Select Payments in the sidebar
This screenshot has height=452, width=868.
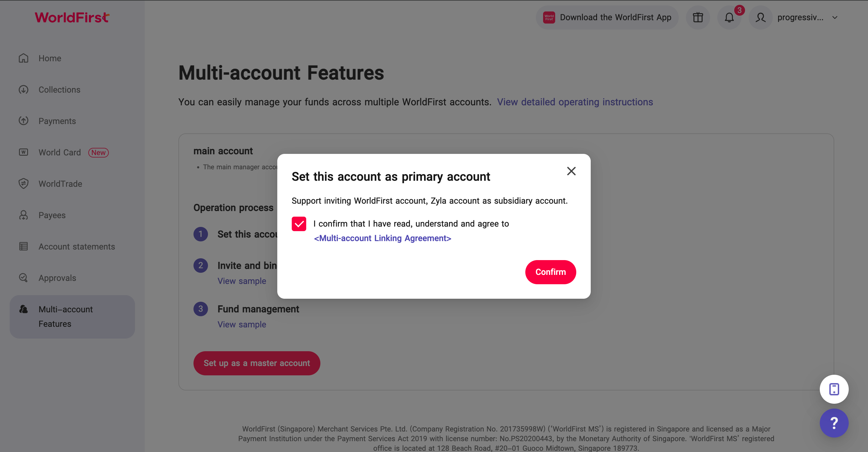57,121
